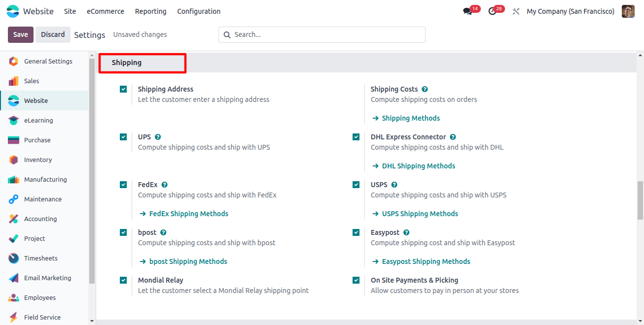The width and height of the screenshot is (644, 325).
Task: Click the "Compute shipping costs on orders" description
Action: [x=424, y=99]
